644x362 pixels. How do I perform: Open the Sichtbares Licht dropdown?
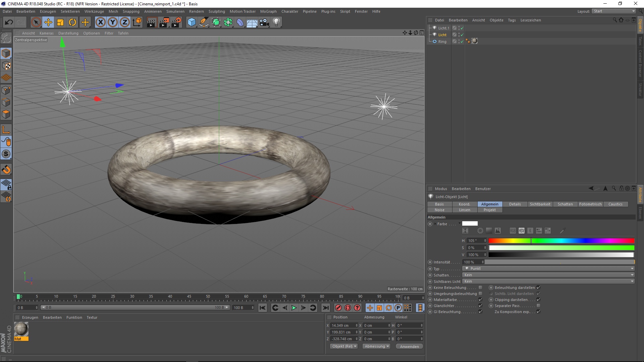[548, 281]
